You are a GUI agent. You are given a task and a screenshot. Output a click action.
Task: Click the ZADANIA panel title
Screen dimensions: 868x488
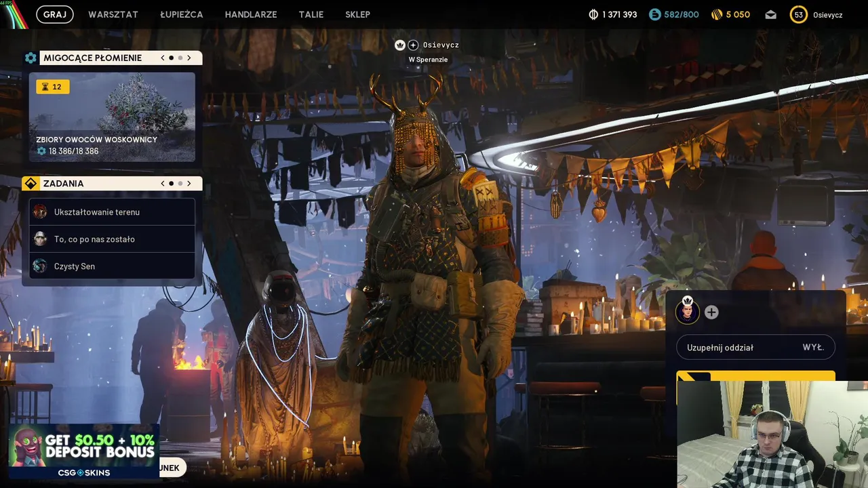[63, 184]
